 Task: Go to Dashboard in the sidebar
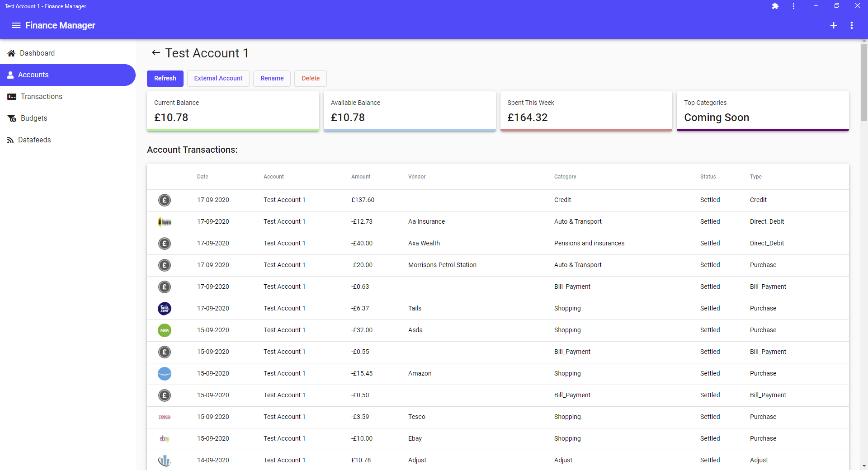[x=37, y=53]
